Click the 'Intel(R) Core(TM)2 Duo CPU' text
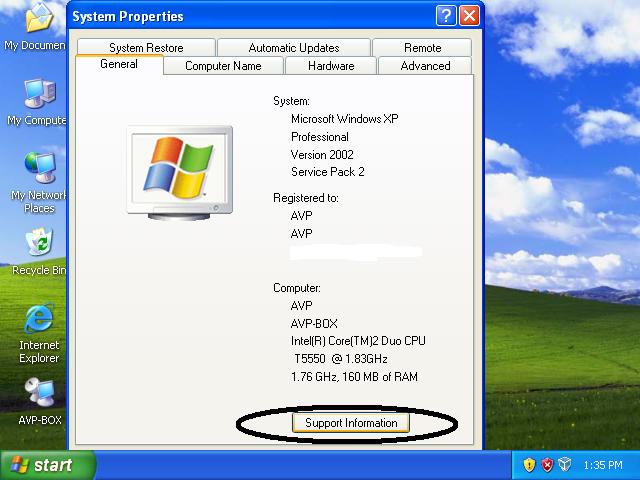Screen dimensions: 640x480 pyautogui.click(x=358, y=341)
